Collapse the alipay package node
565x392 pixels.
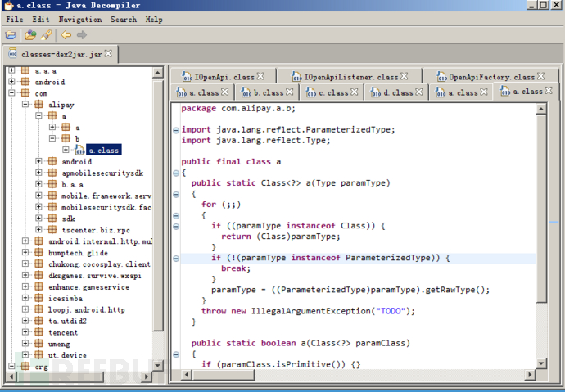click(x=25, y=105)
